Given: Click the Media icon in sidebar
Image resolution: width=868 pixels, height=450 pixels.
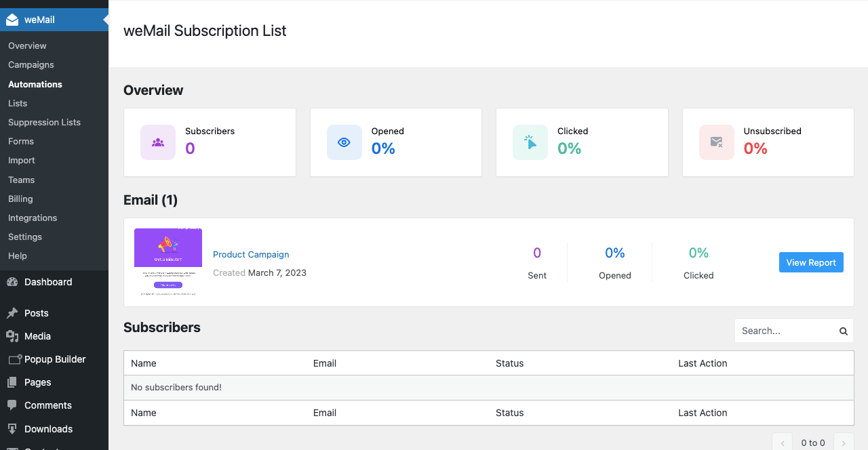Looking at the screenshot, I should (x=12, y=336).
